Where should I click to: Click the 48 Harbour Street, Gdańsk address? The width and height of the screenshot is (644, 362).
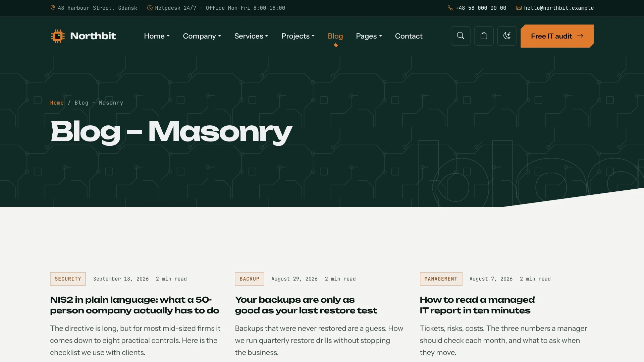(97, 8)
